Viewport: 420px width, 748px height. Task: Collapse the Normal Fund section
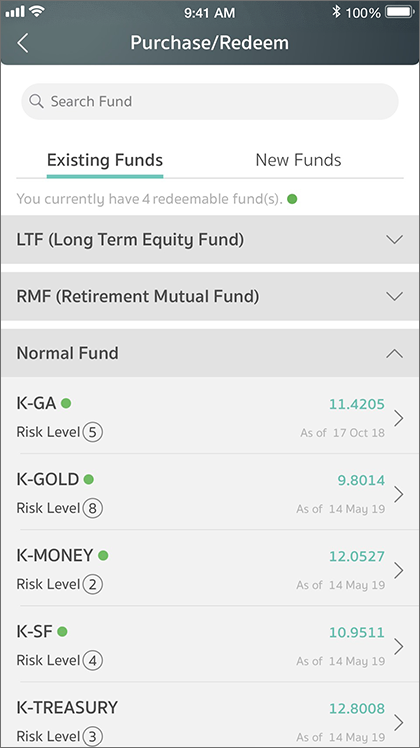pyautogui.click(x=210, y=353)
